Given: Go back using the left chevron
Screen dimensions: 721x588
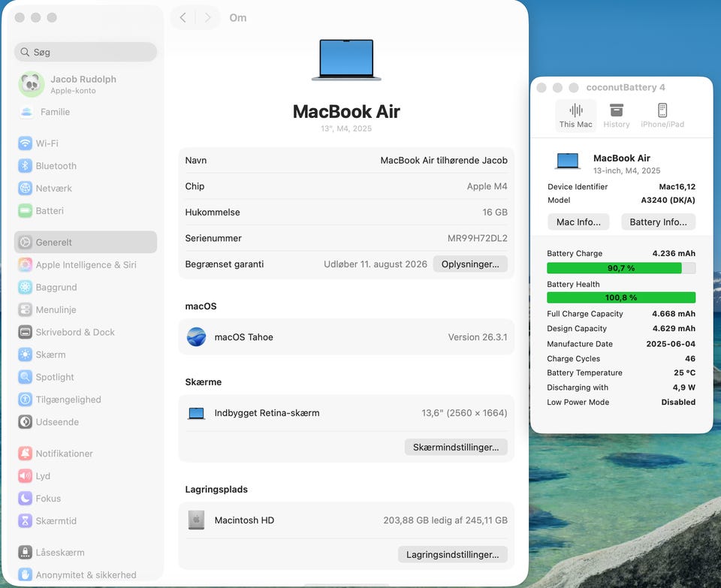Looking at the screenshot, I should point(183,17).
